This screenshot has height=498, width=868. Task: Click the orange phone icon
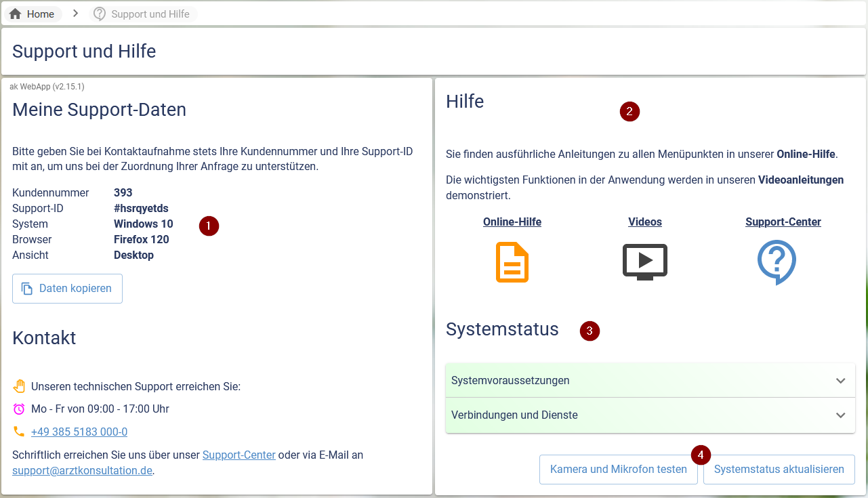(x=19, y=432)
